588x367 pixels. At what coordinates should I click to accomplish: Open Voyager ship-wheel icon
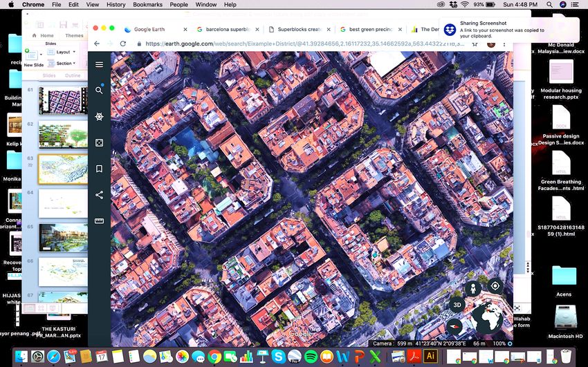tap(99, 117)
